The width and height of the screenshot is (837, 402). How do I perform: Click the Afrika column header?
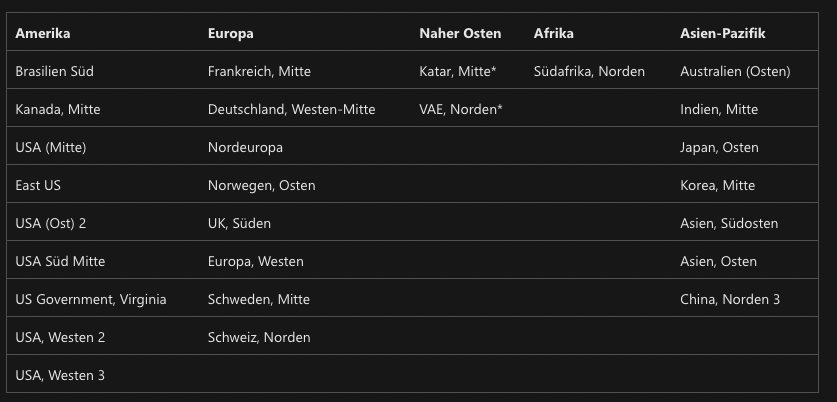[x=553, y=33]
